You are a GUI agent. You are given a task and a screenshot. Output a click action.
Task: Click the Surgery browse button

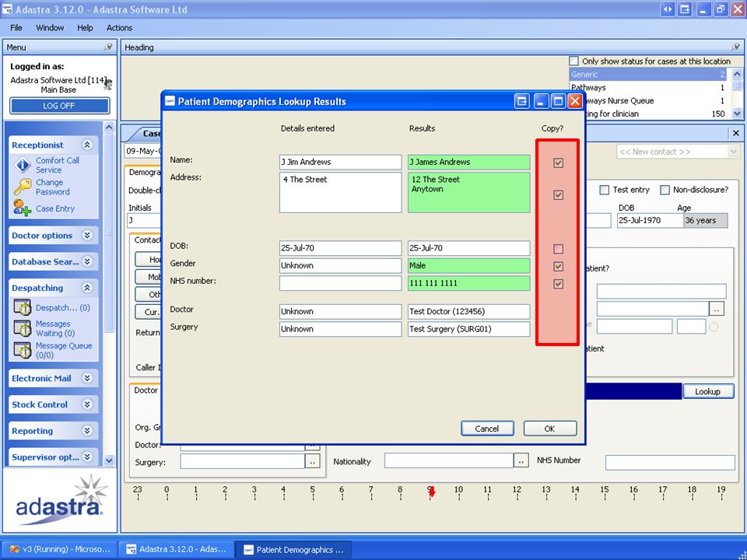click(313, 462)
